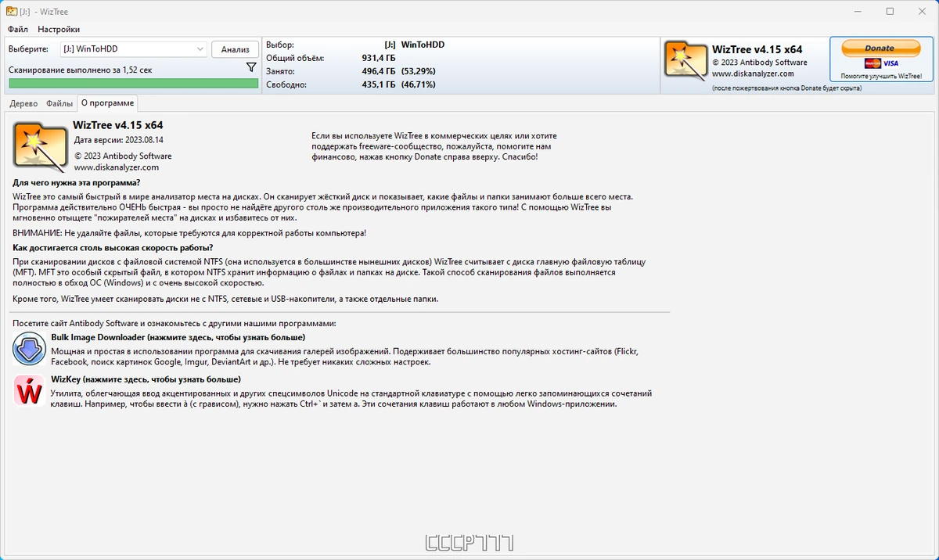Open the Настройки menu
The image size is (939, 560).
[x=59, y=29]
